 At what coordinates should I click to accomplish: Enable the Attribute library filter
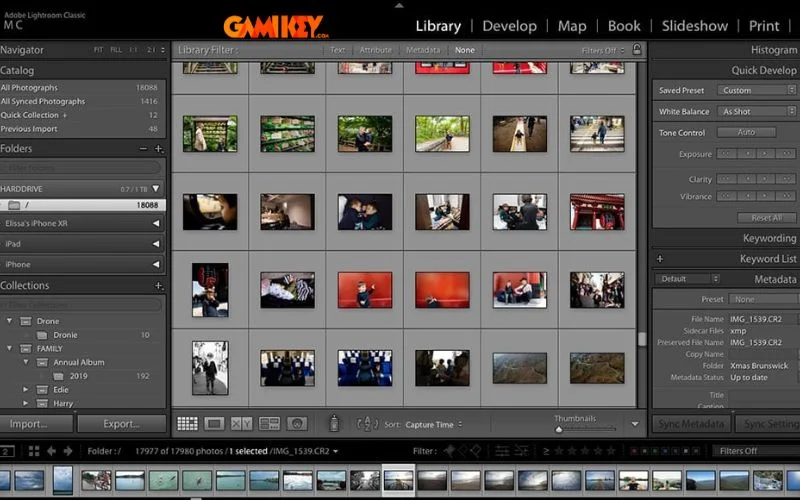click(x=376, y=50)
